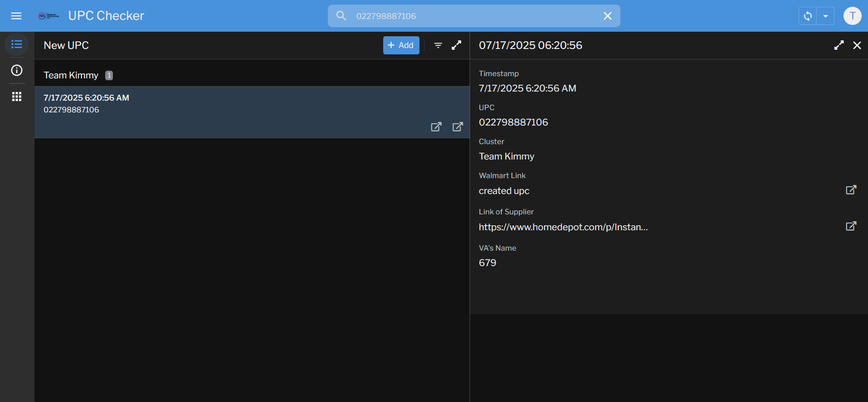
Task: Open the apps grid sidebar icon
Action: point(17,97)
